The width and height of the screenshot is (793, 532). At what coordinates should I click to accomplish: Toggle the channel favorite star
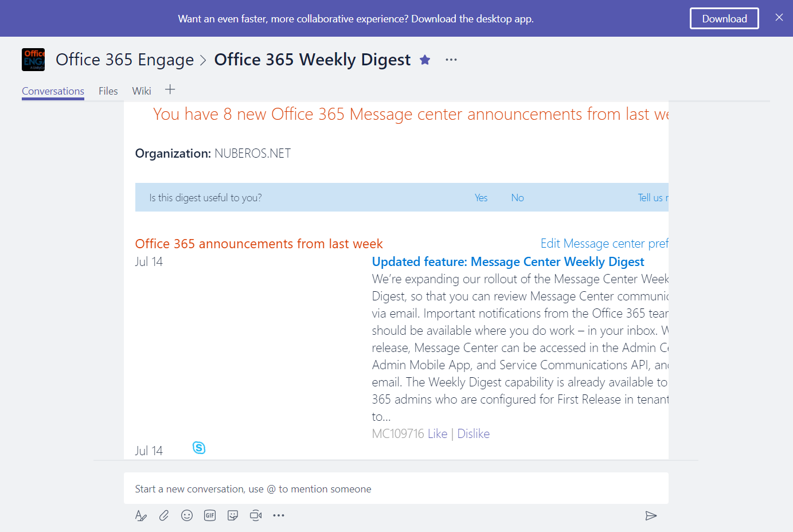424,59
